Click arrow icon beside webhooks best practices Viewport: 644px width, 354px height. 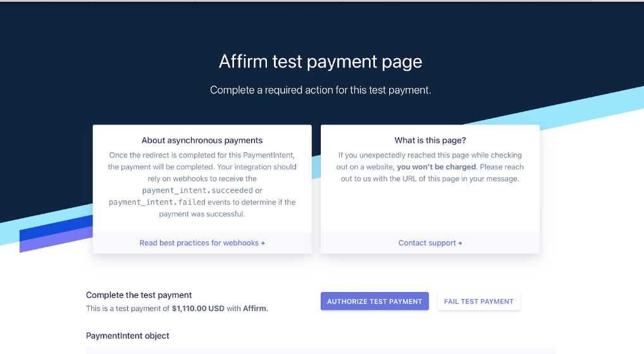click(x=263, y=243)
